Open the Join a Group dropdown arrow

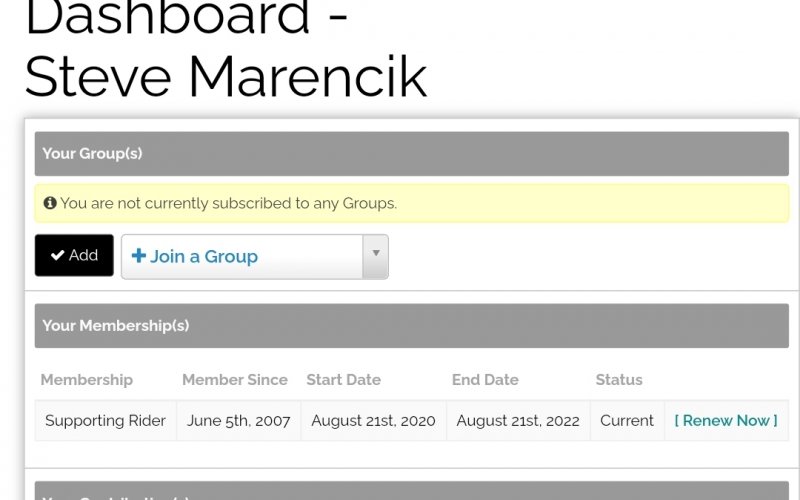coord(376,254)
